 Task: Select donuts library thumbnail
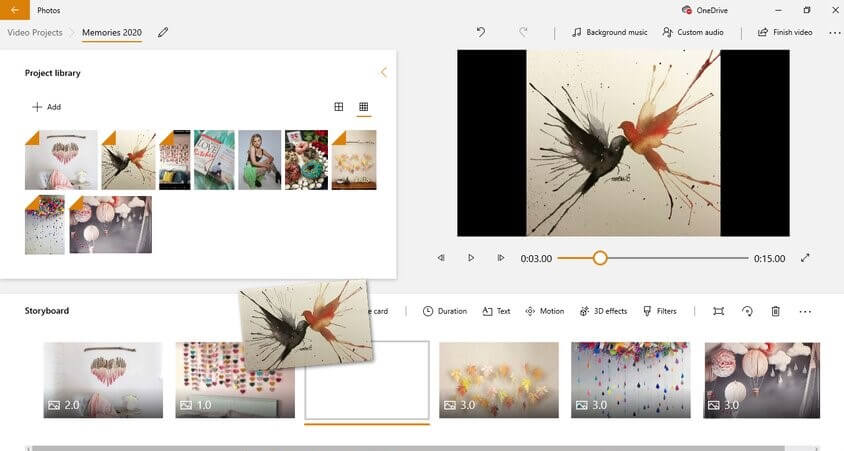click(x=306, y=160)
